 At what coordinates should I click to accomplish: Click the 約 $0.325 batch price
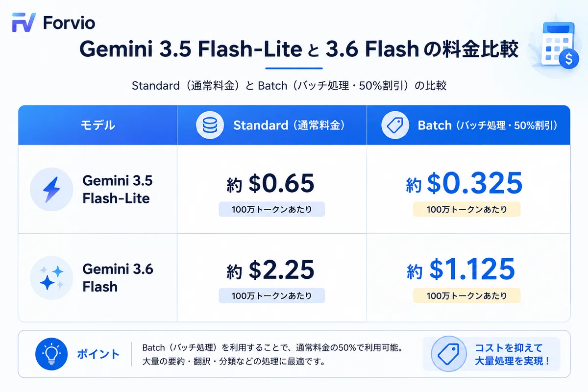tap(465, 184)
